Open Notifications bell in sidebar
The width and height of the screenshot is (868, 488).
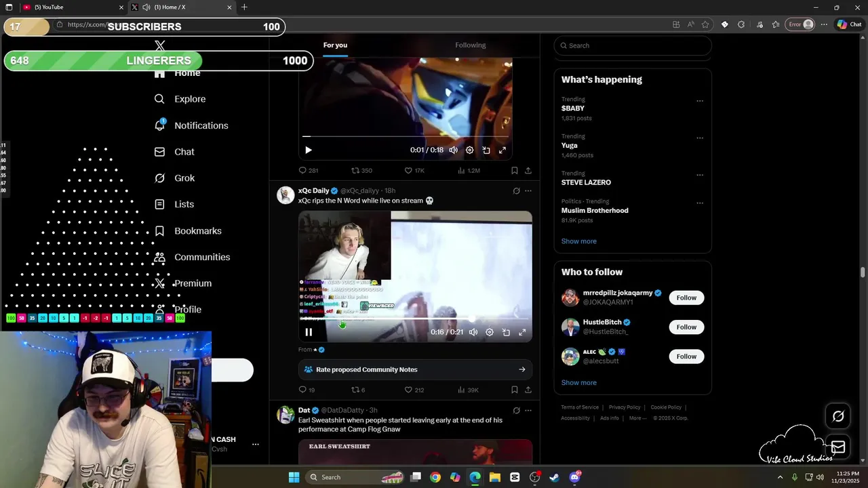click(160, 125)
